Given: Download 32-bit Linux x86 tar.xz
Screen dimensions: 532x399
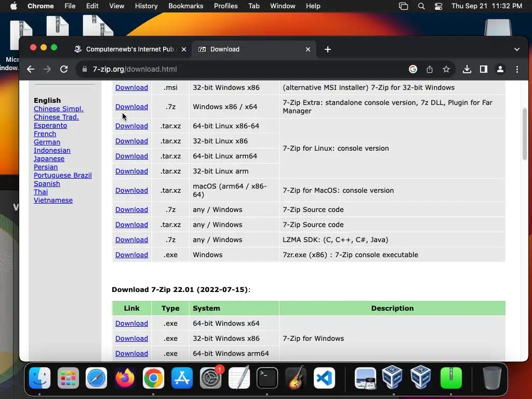Looking at the screenshot, I should [131, 141].
